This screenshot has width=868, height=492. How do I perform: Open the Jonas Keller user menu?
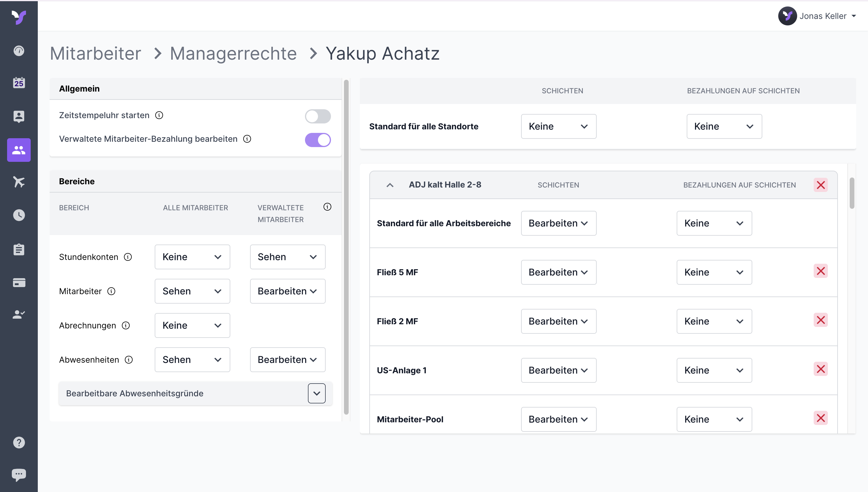click(818, 16)
